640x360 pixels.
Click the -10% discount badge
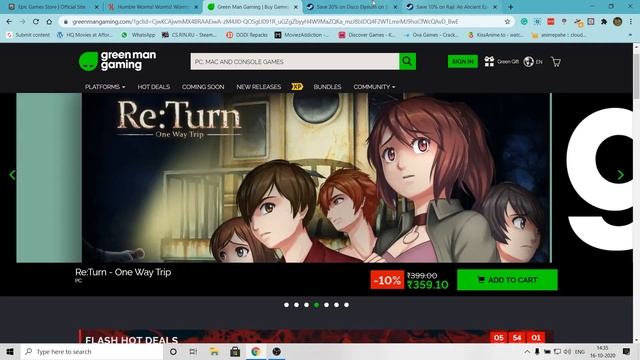(x=387, y=280)
